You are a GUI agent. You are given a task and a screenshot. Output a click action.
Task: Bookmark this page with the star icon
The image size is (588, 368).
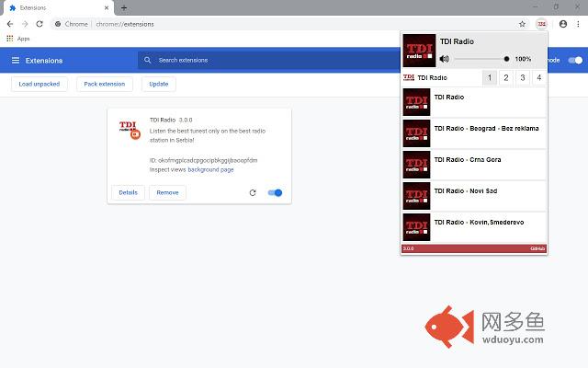522,24
